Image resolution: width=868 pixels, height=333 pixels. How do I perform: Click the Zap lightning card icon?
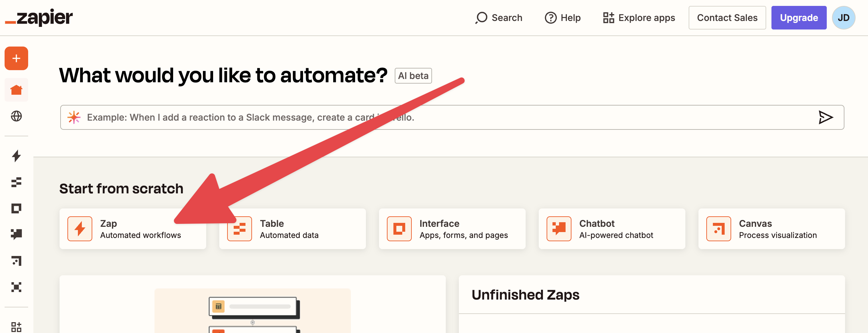tap(80, 229)
